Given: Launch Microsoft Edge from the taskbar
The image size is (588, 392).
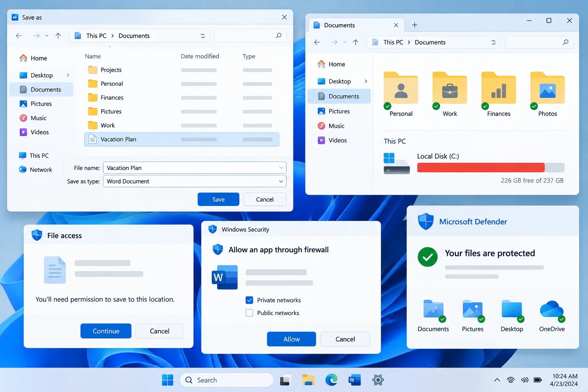Looking at the screenshot, I should click(x=332, y=380).
